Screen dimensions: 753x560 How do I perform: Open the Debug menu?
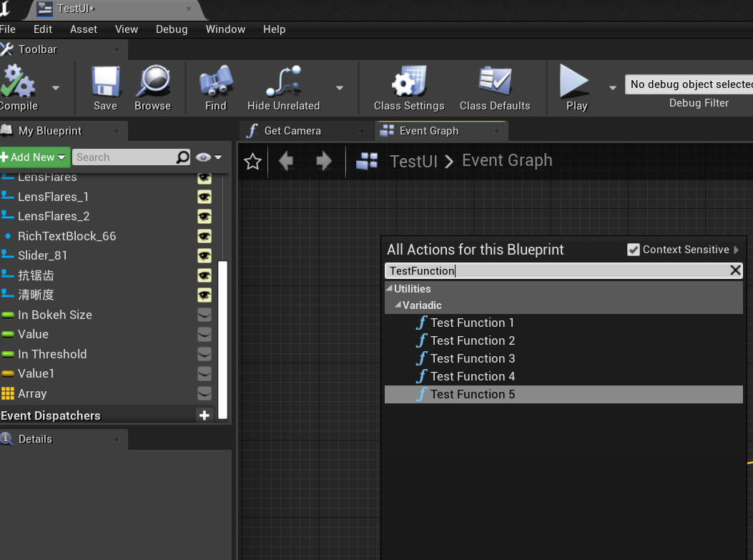pyautogui.click(x=172, y=29)
